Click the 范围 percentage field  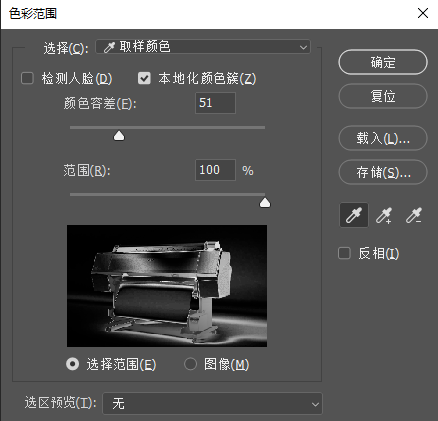tap(215, 170)
